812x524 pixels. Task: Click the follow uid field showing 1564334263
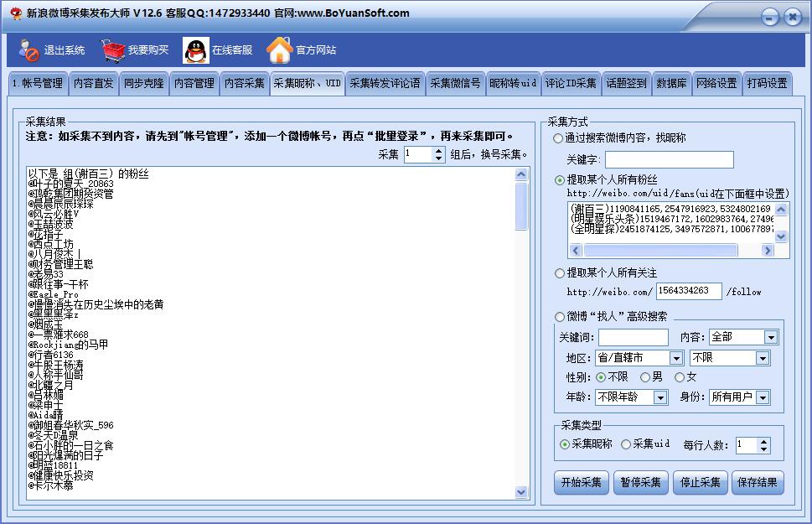(x=689, y=291)
